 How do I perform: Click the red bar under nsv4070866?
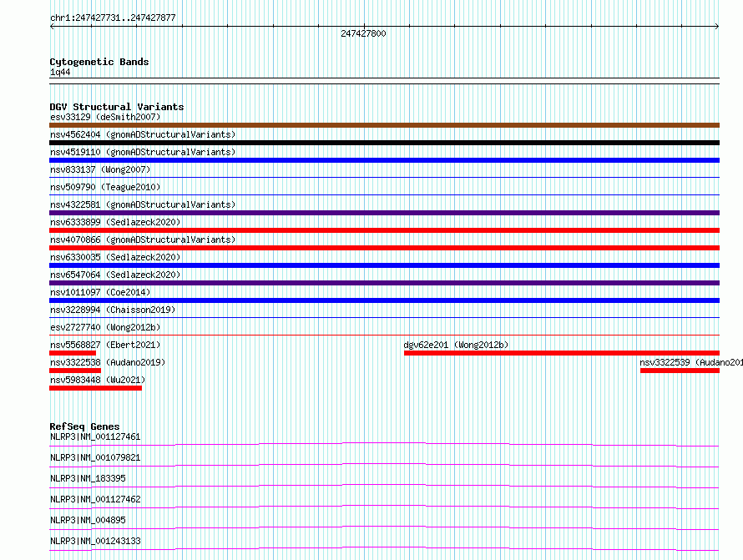click(x=384, y=248)
